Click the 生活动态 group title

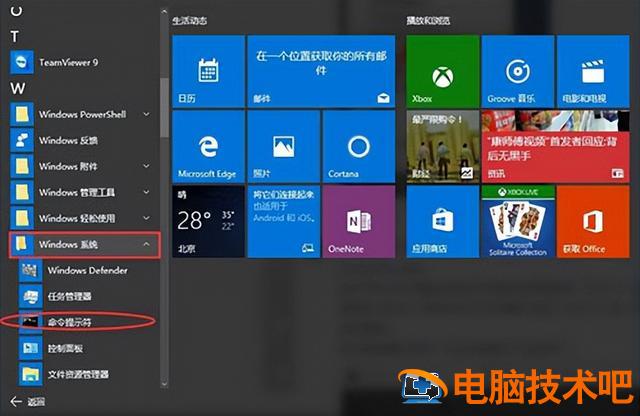pyautogui.click(x=189, y=20)
